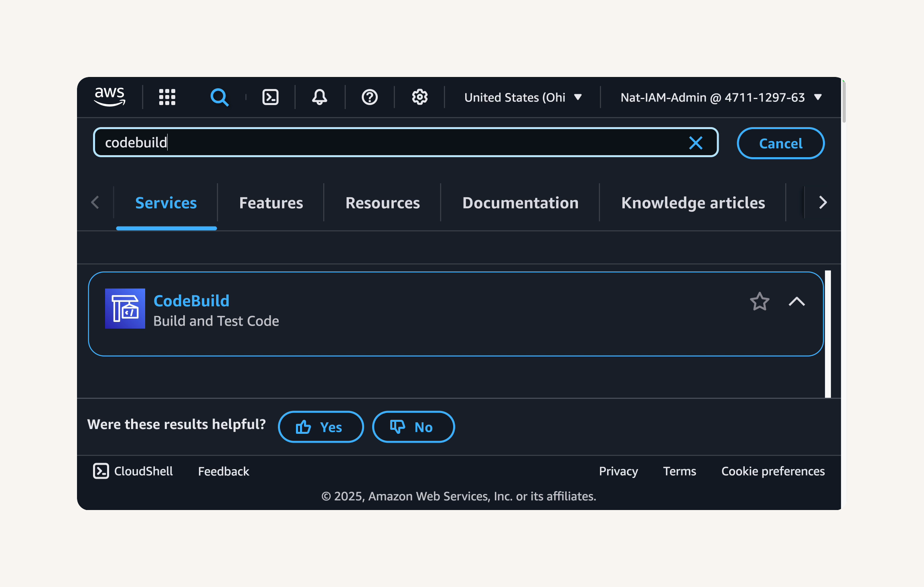924x587 pixels.
Task: Click the 'Build and Test Code' description
Action: pyautogui.click(x=216, y=321)
